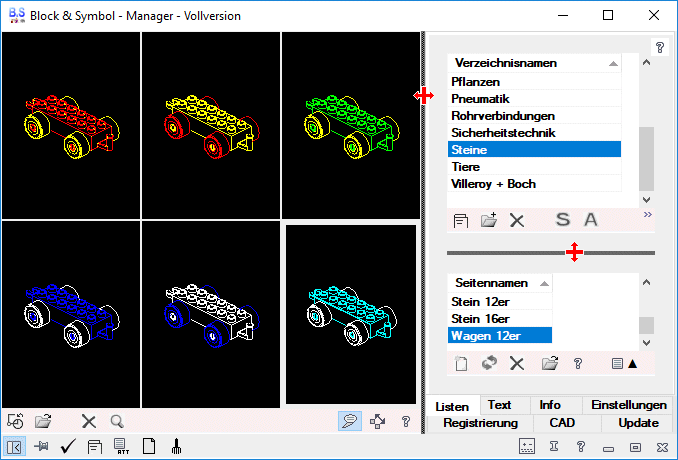
Task: Click the refresh arrows icon under Seitennamen
Action: pyautogui.click(x=489, y=363)
